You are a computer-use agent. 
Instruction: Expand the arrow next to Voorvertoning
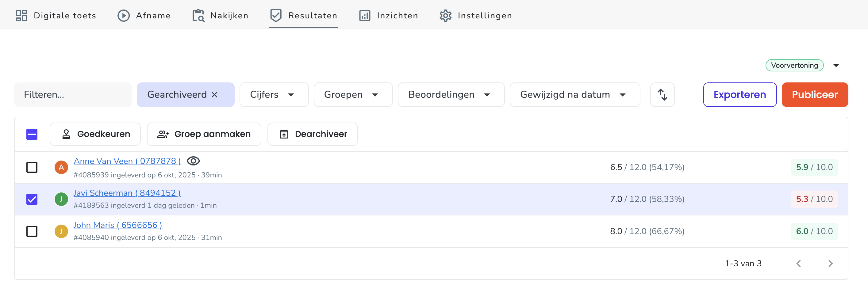coord(836,65)
